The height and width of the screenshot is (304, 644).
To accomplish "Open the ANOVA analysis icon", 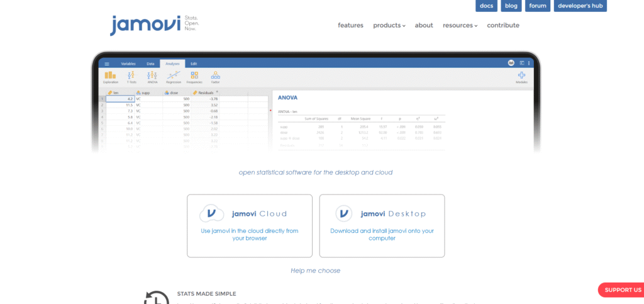I will point(152,76).
